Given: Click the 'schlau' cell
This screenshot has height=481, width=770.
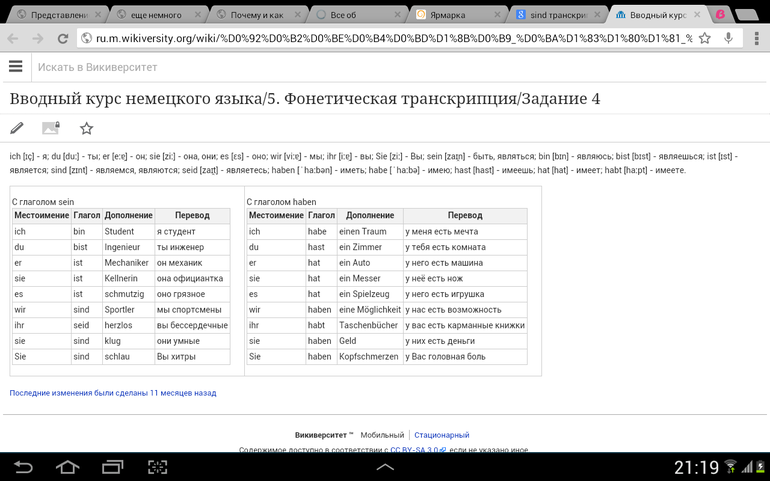Looking at the screenshot, I should 128,357.
